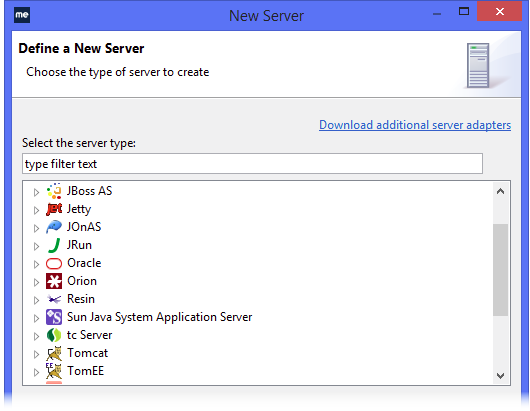This screenshot has height=411, width=530.
Task: Open Download additional server adapters link
Action: 415,125
